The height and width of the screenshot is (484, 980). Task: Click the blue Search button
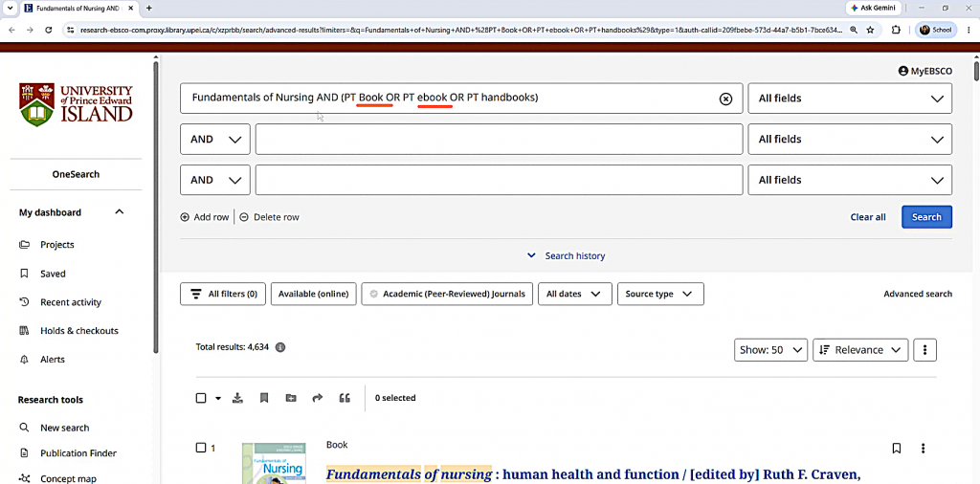pyautogui.click(x=926, y=217)
